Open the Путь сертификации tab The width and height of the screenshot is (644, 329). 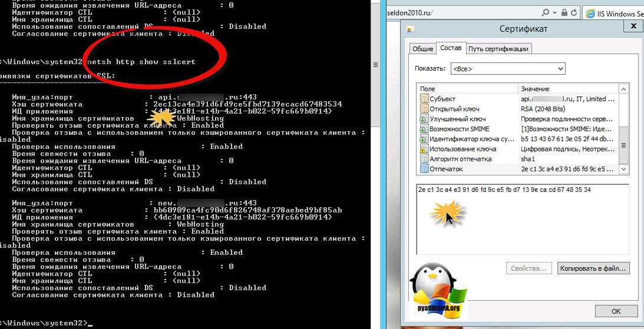pyautogui.click(x=498, y=49)
